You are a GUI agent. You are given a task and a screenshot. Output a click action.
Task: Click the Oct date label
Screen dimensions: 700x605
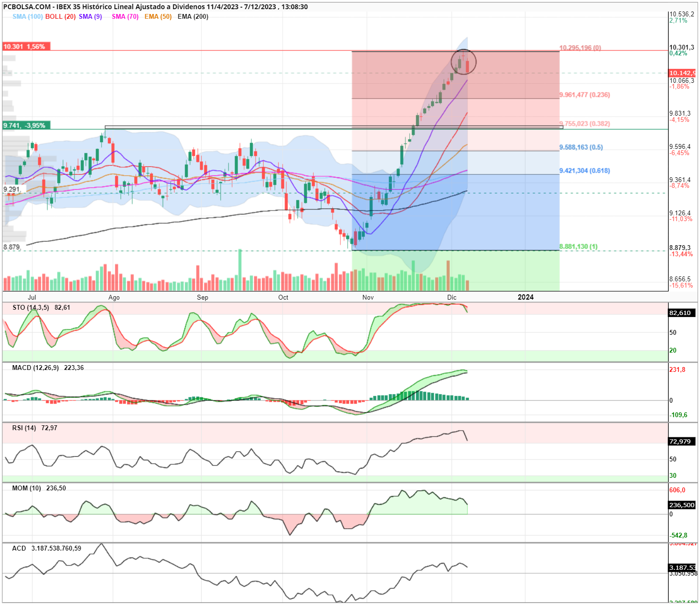pyautogui.click(x=283, y=297)
